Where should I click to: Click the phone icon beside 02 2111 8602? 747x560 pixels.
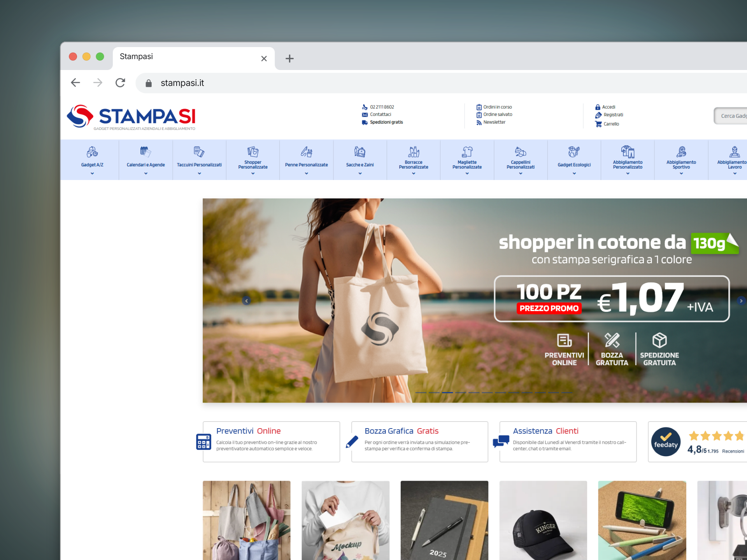(x=365, y=107)
